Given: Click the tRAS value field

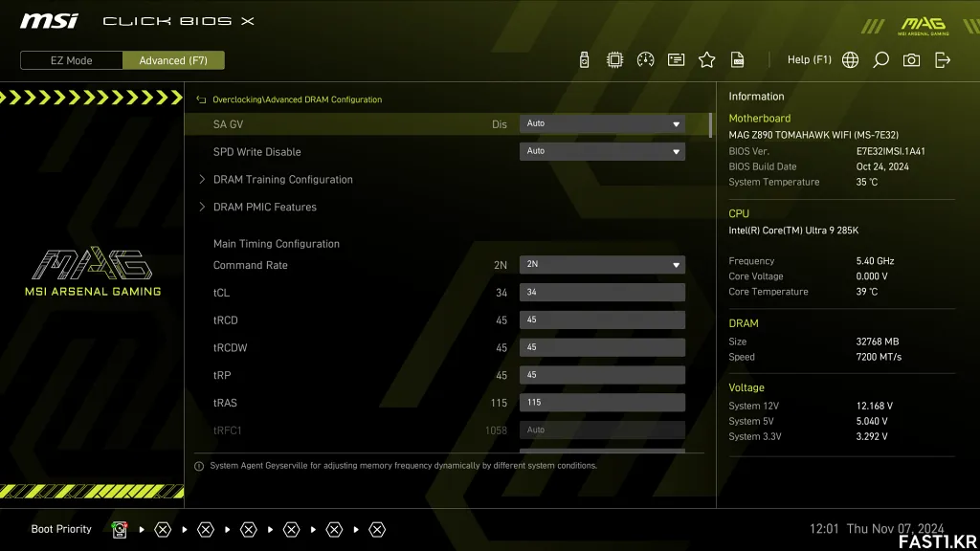Looking at the screenshot, I should [x=602, y=403].
